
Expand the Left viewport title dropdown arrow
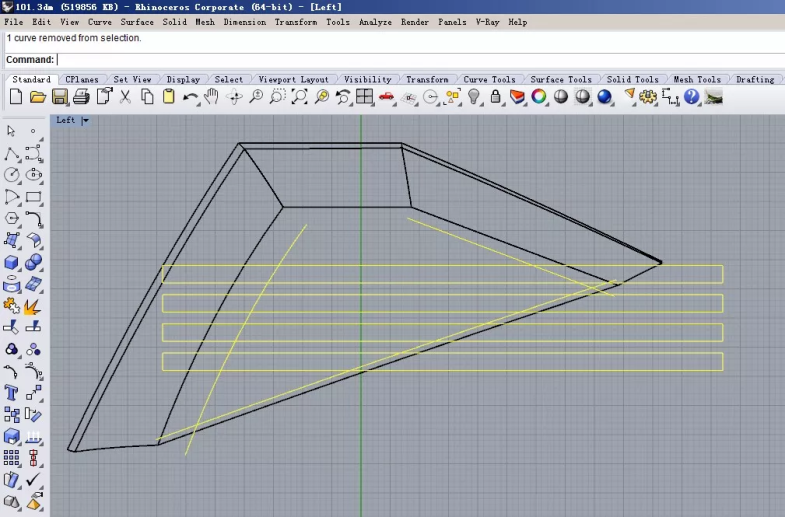click(x=85, y=121)
